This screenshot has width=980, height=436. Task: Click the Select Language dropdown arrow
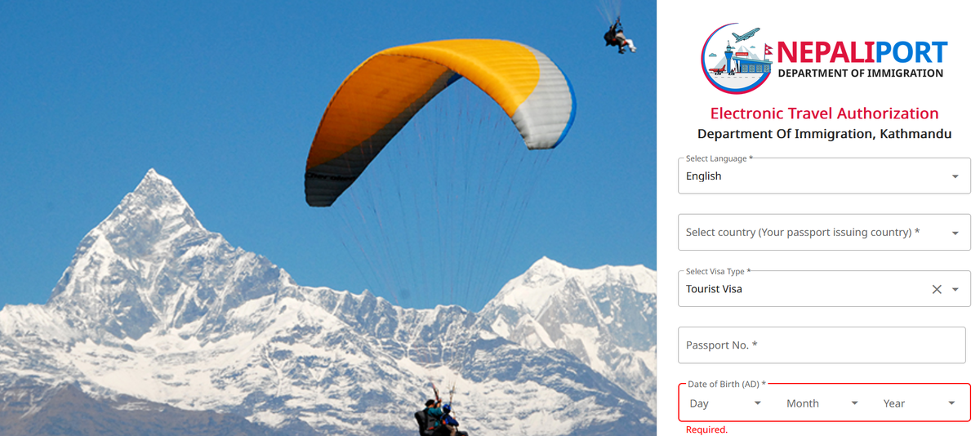pyautogui.click(x=955, y=176)
